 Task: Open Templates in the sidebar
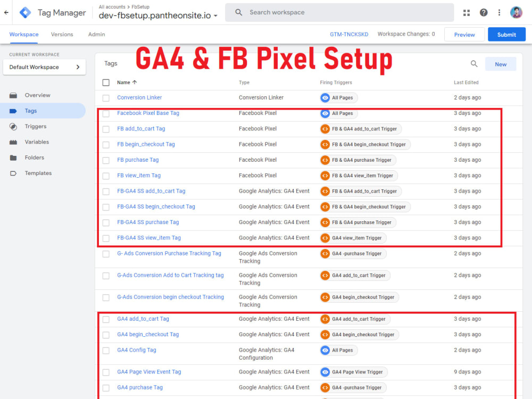click(38, 173)
